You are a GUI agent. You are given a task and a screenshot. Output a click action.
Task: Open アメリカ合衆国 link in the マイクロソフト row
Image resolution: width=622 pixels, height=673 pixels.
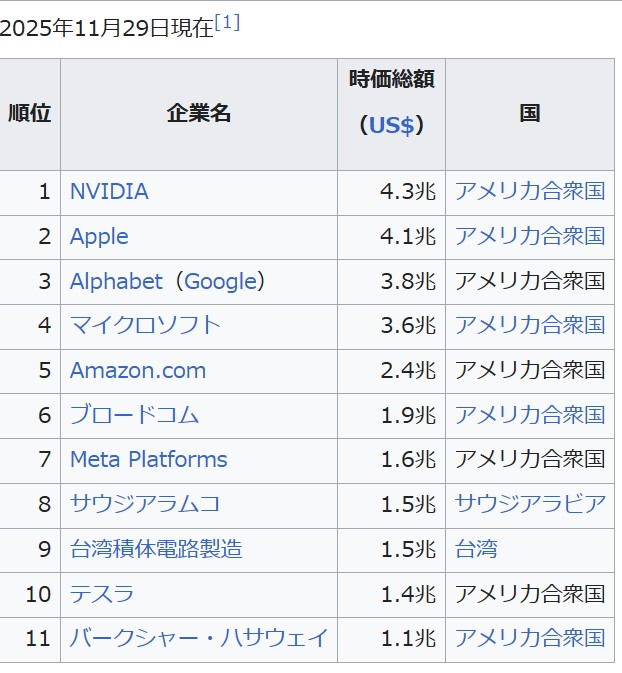[530, 326]
